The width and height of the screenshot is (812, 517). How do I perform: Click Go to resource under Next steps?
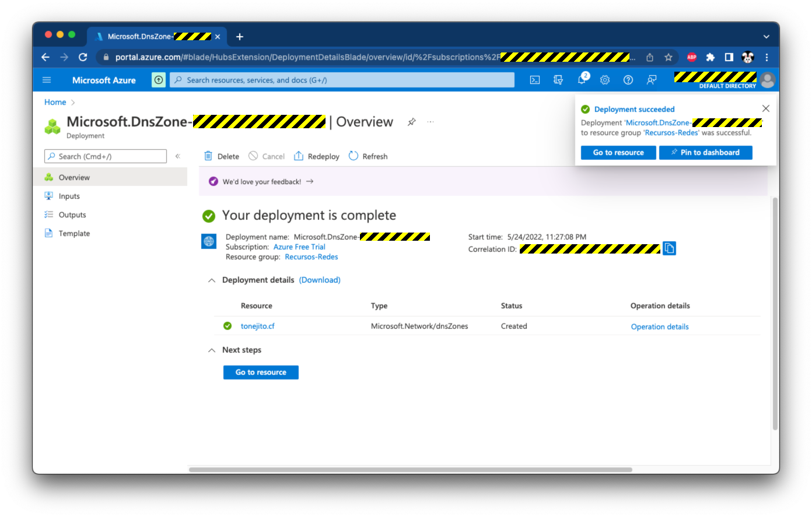tap(261, 372)
